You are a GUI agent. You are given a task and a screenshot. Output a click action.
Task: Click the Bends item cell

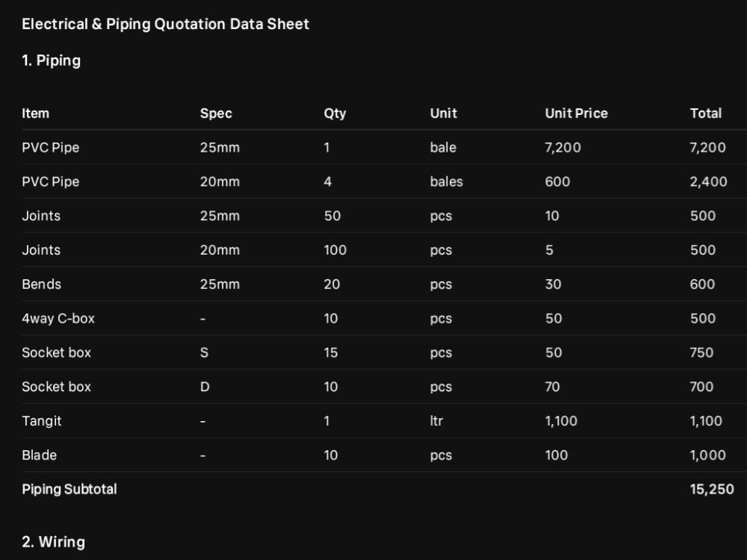click(x=41, y=284)
